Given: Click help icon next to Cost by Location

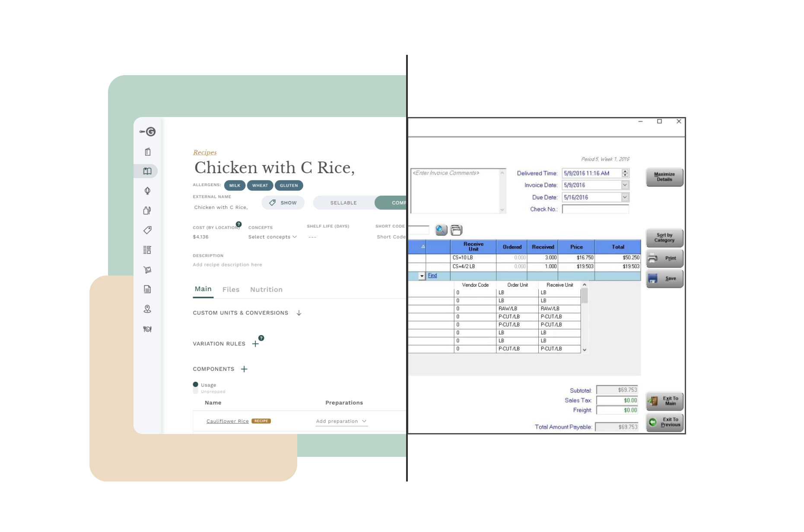Looking at the screenshot, I should coord(239,224).
